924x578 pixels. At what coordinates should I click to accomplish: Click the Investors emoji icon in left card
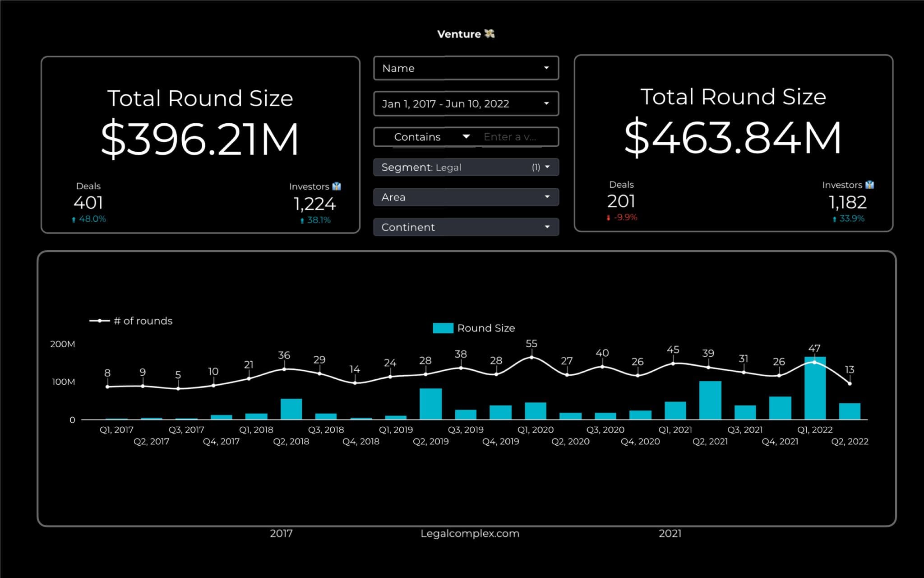click(x=337, y=186)
